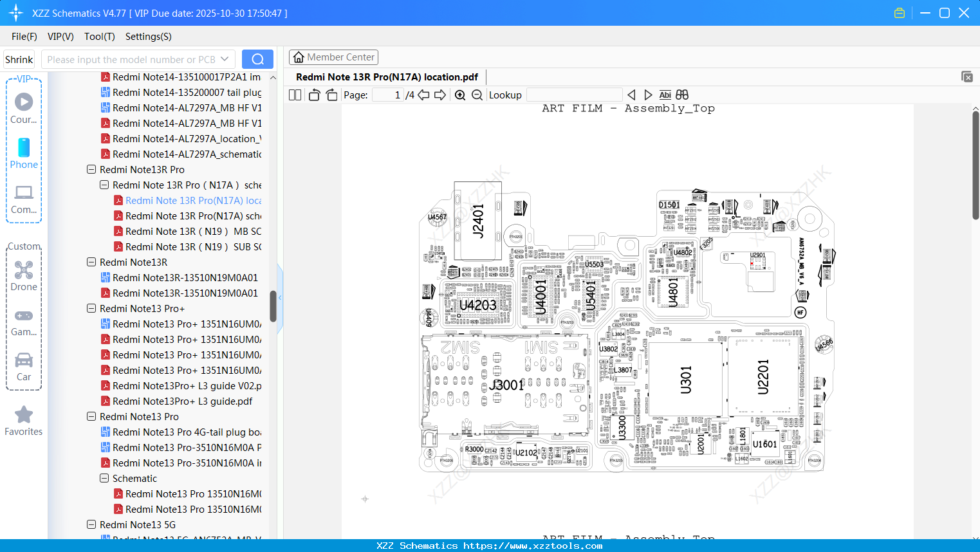Switch to the Redmi Note 13R Pro(N17A) location.pdf tab
Screen dimensions: 980x552
coord(386,77)
